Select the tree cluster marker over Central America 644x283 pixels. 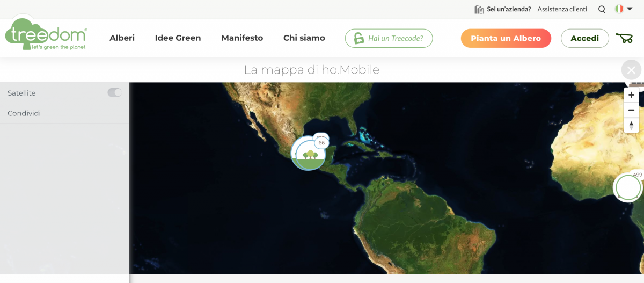point(309,154)
